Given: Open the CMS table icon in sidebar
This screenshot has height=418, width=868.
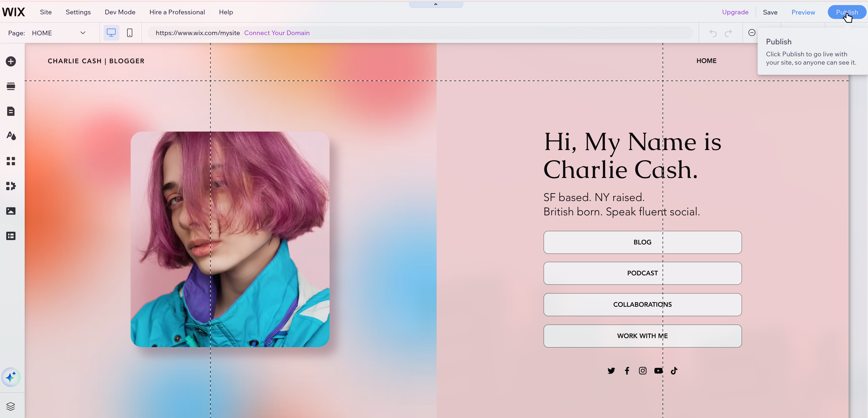Looking at the screenshot, I should coord(11,236).
